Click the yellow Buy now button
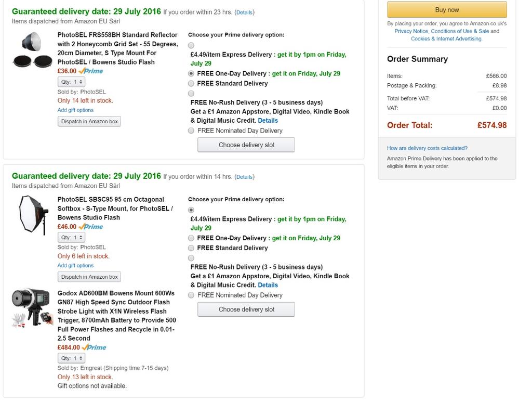The image size is (532, 401). (x=447, y=10)
